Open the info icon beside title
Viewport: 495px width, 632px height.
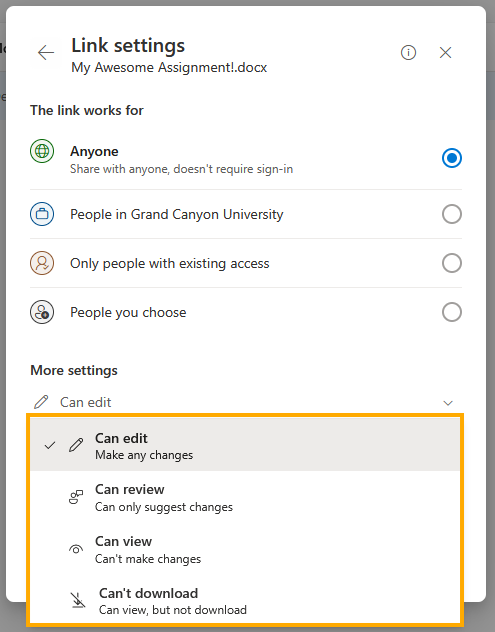[x=408, y=52]
